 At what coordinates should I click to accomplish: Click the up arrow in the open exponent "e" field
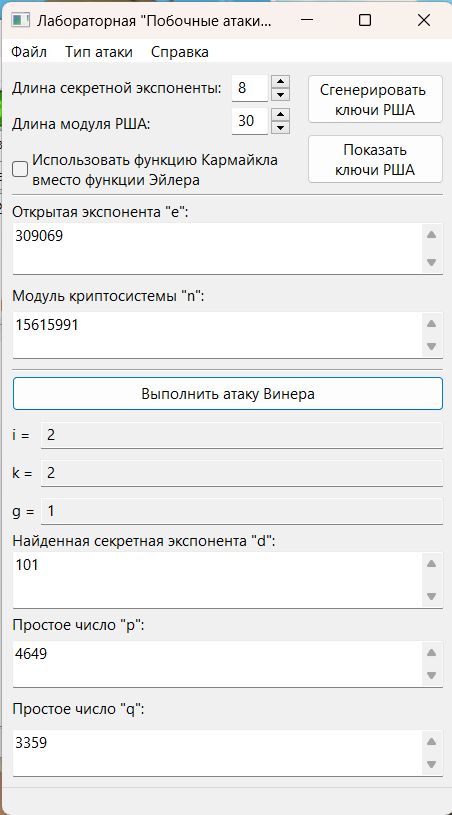(431, 235)
